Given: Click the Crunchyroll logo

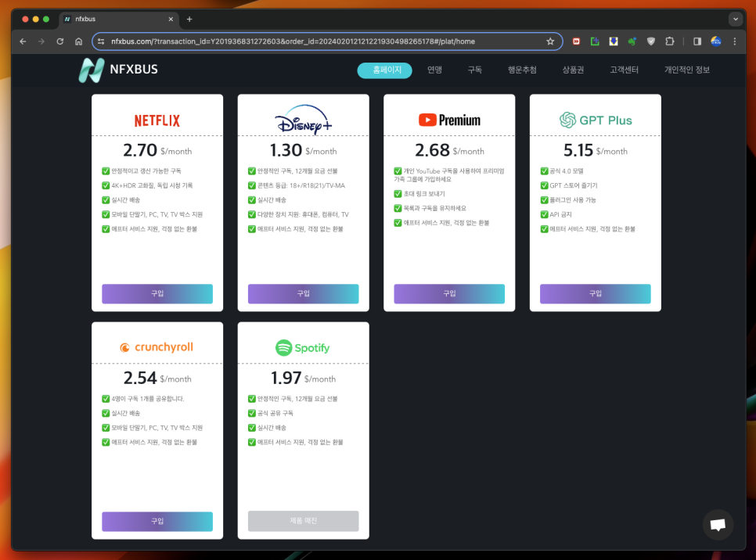Looking at the screenshot, I should tap(157, 347).
